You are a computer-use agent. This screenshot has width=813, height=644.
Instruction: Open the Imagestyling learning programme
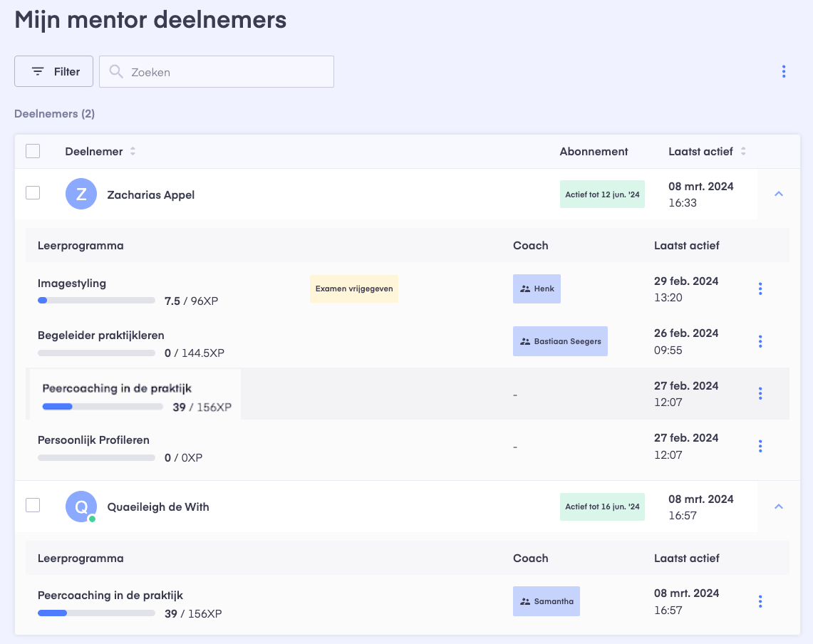tap(72, 284)
